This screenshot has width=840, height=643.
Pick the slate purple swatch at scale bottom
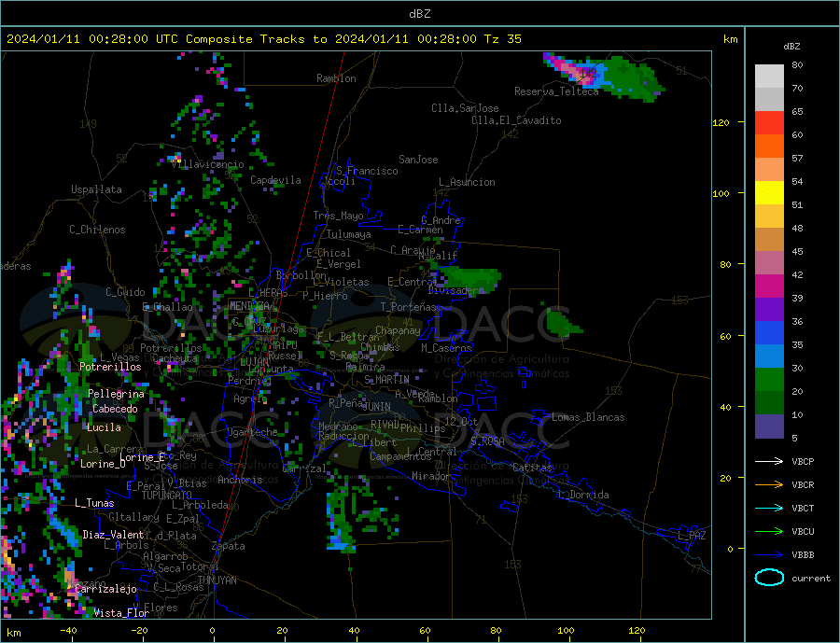coord(769,426)
